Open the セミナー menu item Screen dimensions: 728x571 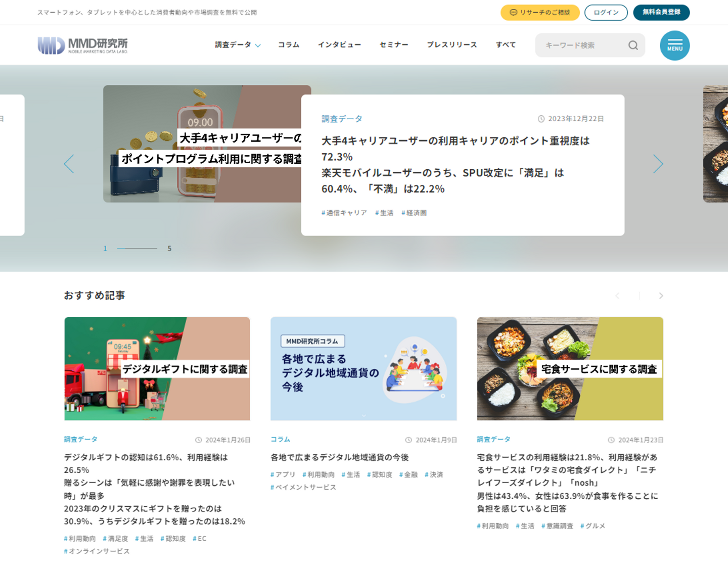[x=394, y=45]
